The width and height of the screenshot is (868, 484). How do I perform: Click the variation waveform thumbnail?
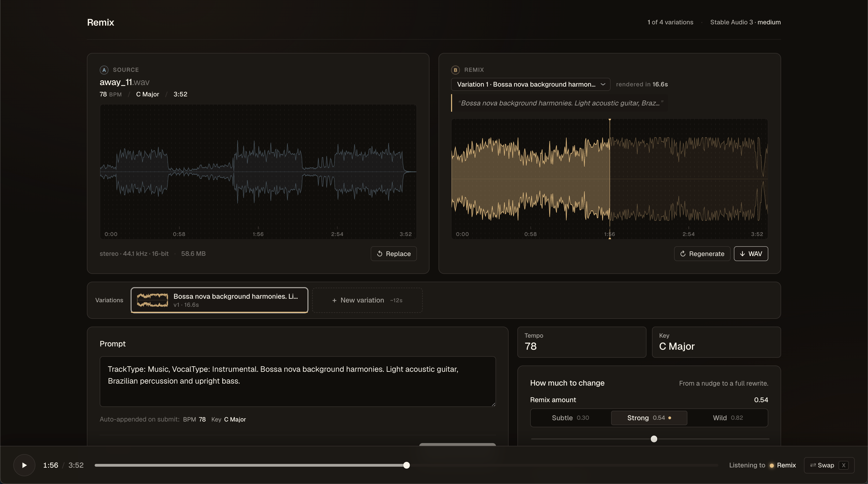(152, 300)
